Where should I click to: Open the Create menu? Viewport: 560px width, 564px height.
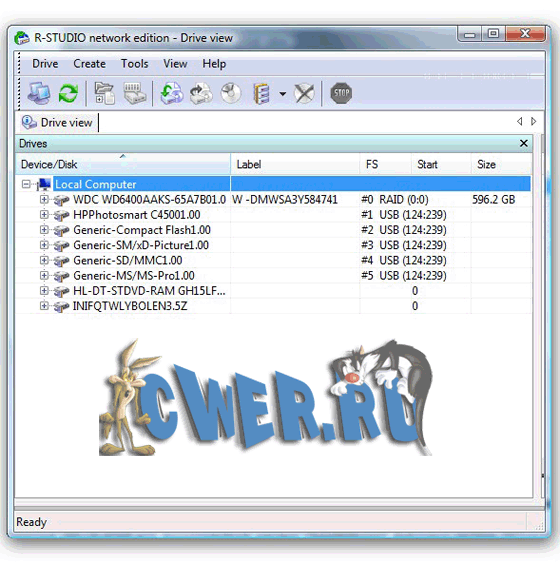click(x=90, y=64)
